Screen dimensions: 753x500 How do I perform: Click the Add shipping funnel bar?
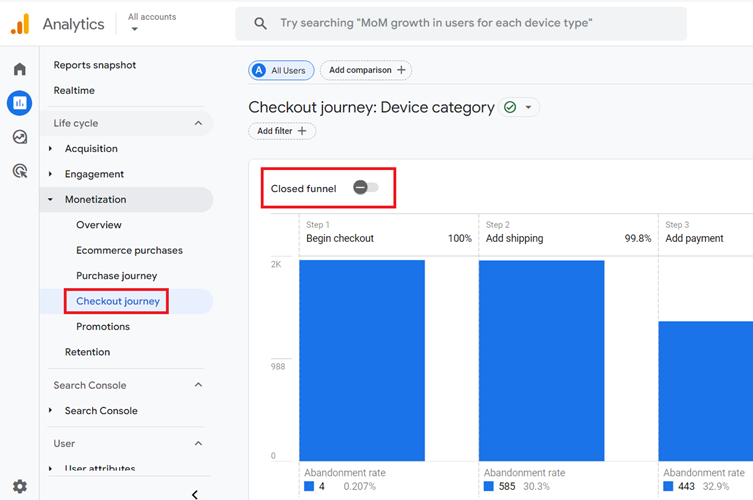[x=542, y=360]
